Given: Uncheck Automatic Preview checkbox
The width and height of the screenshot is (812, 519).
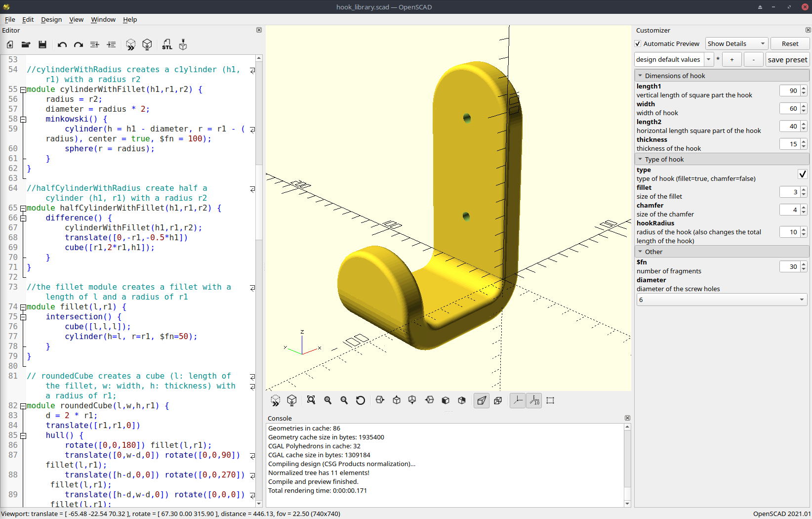Looking at the screenshot, I should (638, 44).
